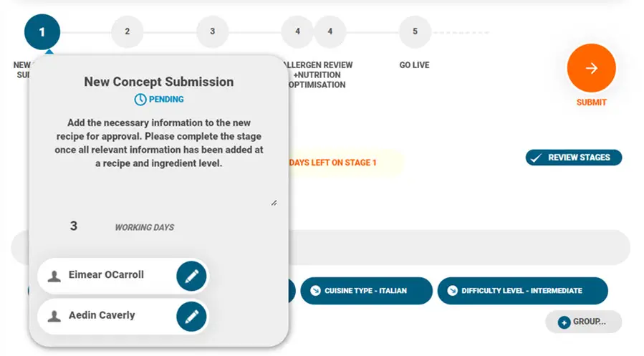Click the pencil edit icon beside Eimear OCarroll
The width and height of the screenshot is (644, 356).
191,276
